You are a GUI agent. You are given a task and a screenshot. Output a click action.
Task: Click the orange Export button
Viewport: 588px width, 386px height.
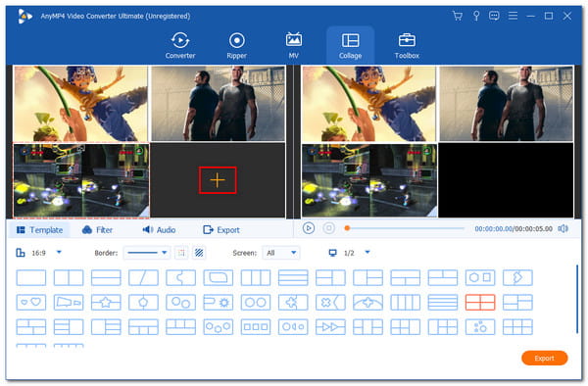545,358
